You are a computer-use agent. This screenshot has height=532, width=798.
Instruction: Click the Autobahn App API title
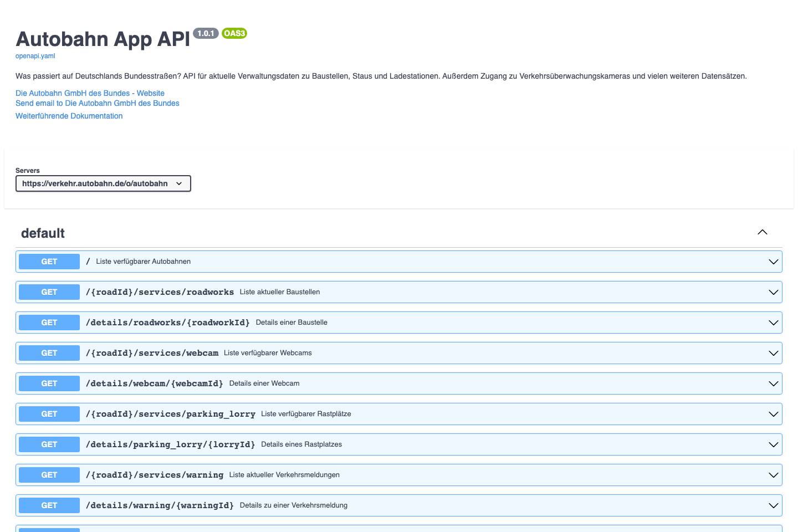pyautogui.click(x=102, y=39)
